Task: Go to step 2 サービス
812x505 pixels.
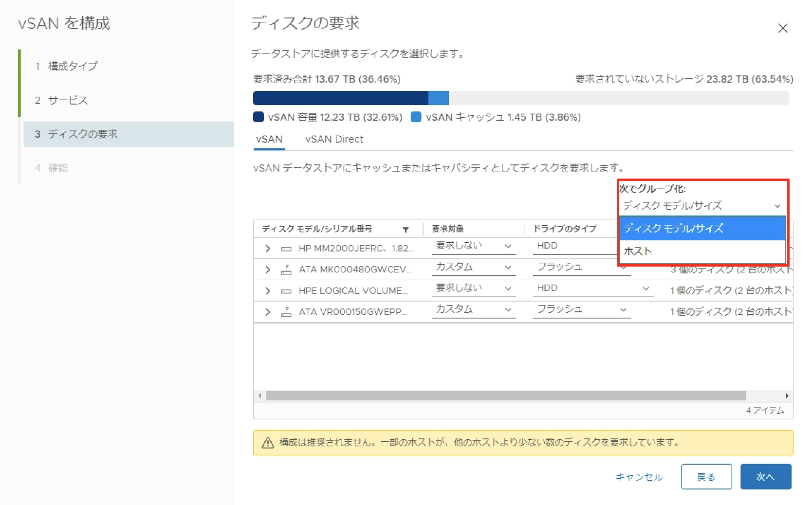Action: (61, 100)
